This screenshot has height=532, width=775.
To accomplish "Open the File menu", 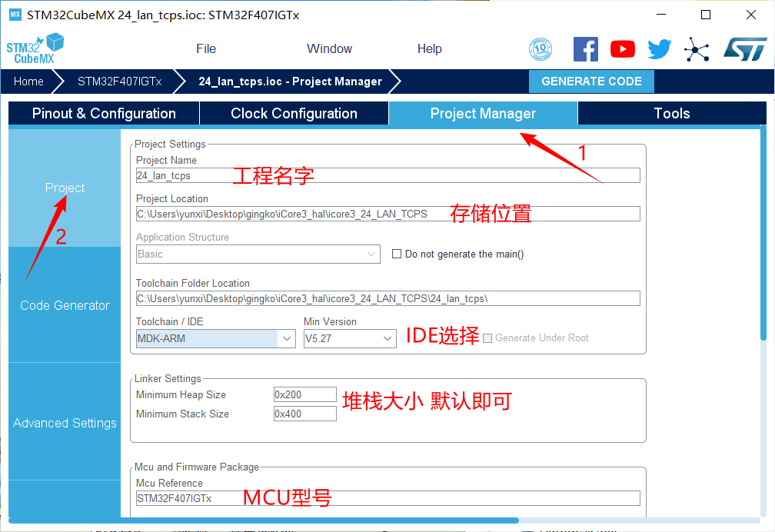I will click(206, 48).
